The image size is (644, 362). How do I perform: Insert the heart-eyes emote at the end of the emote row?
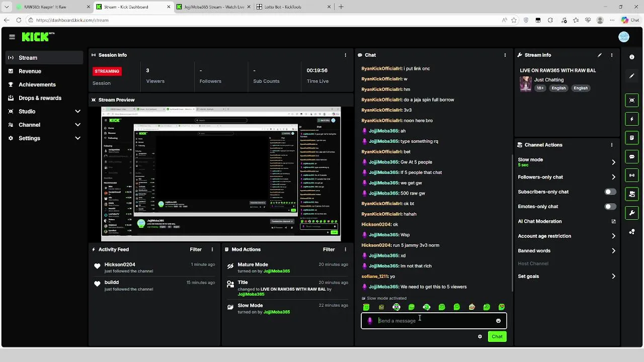502,307
